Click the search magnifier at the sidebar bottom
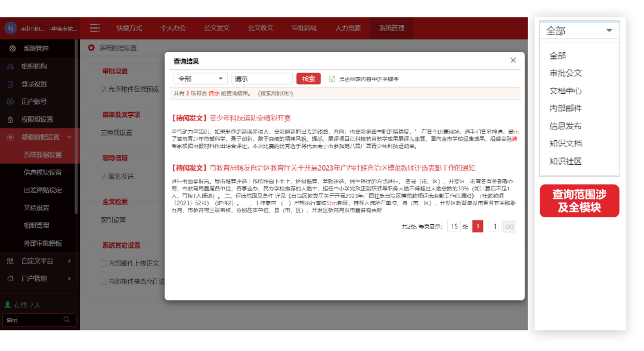644x351 pixels. [x=66, y=320]
